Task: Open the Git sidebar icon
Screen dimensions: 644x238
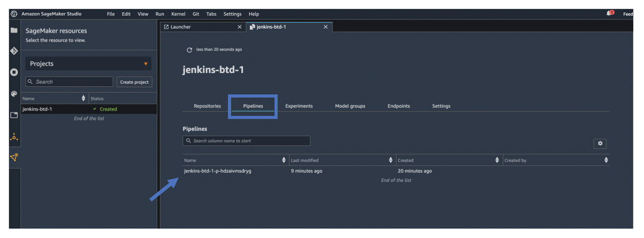Action: (x=14, y=51)
